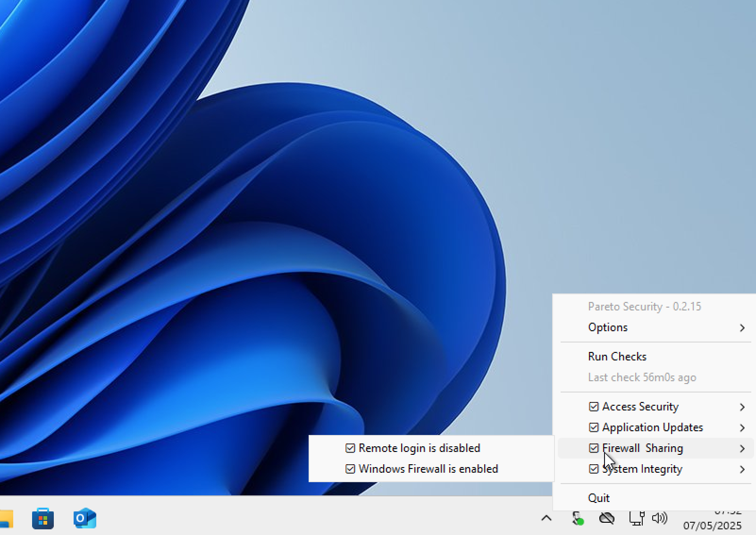Click the System Integrity checkmark icon
This screenshot has height=535, width=756.
(594, 469)
